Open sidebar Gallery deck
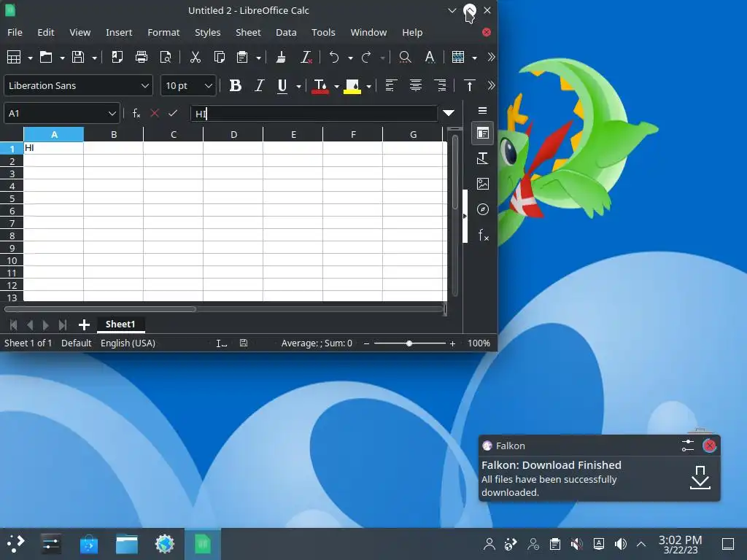The image size is (747, 560). pos(483,184)
